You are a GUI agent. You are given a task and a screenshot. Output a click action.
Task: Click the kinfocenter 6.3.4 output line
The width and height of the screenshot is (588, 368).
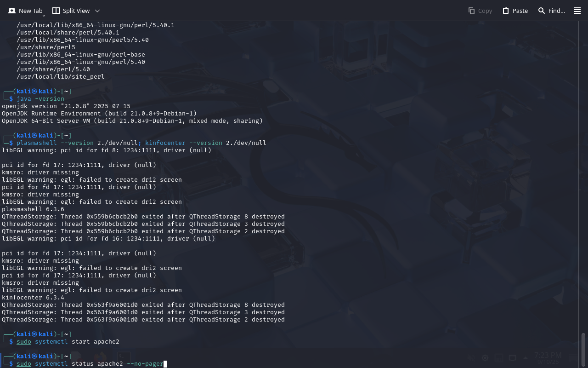[x=33, y=298]
